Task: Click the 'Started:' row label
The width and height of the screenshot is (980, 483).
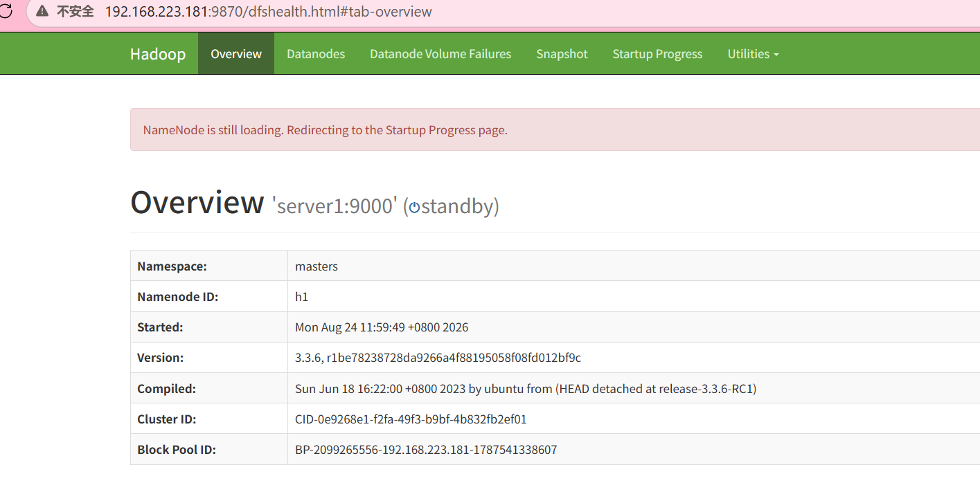Action: pos(161,327)
